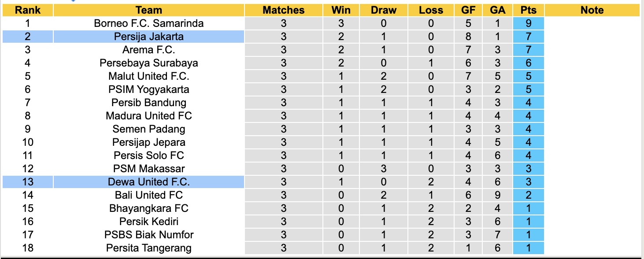Click Borneo F.C. Samarinda's blue points cell
Image resolution: width=644 pixels, height=259 pixels.
click(x=528, y=23)
